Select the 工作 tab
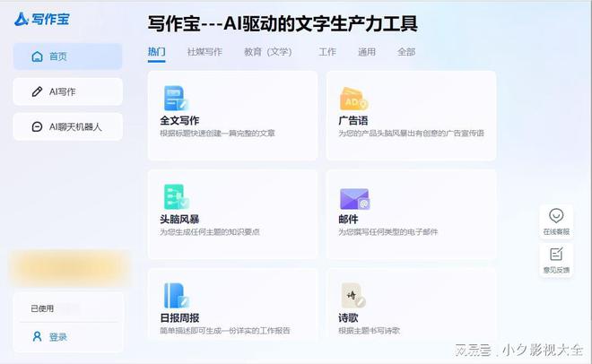Screen dimensions: 592x364 coord(327,52)
